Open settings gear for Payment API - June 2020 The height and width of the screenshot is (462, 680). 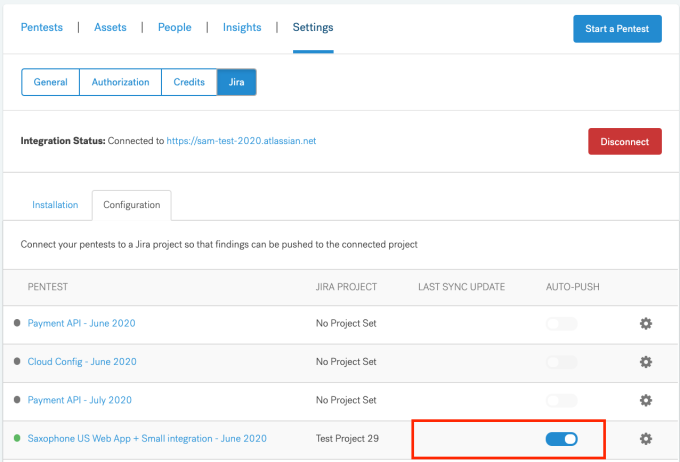pos(646,323)
